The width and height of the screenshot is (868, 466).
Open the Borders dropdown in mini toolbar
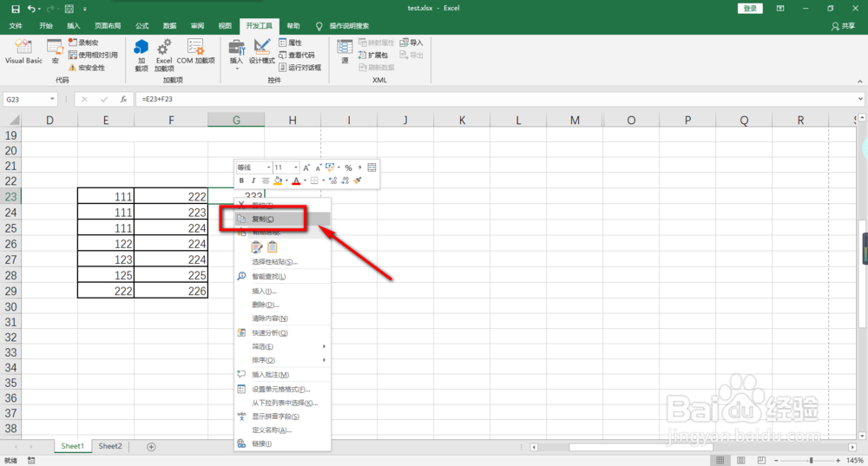click(323, 180)
